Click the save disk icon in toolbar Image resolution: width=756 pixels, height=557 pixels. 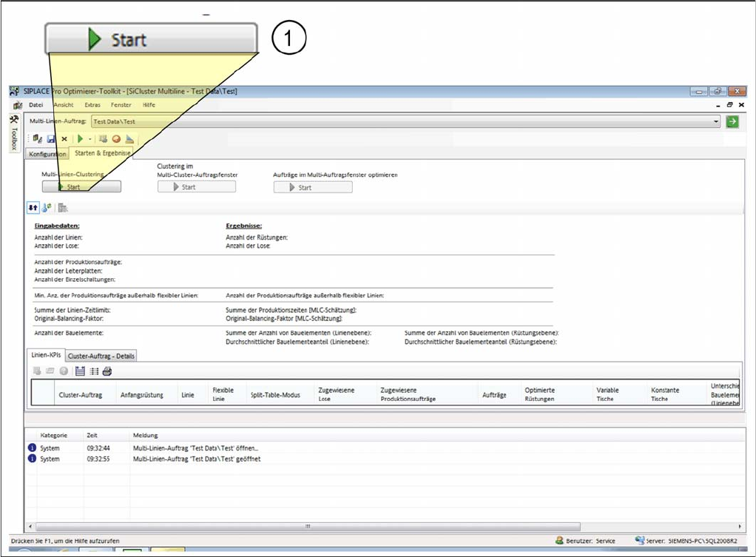click(51, 138)
